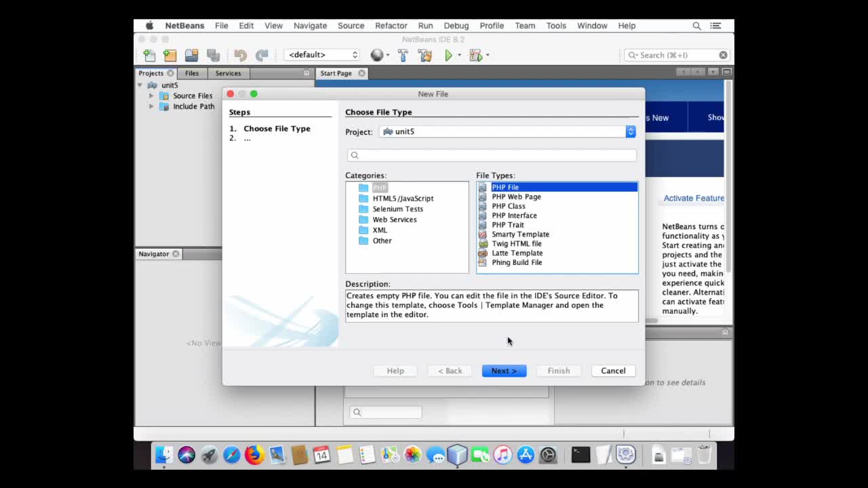Open the Tools menu
This screenshot has height=488, width=868.
(556, 26)
